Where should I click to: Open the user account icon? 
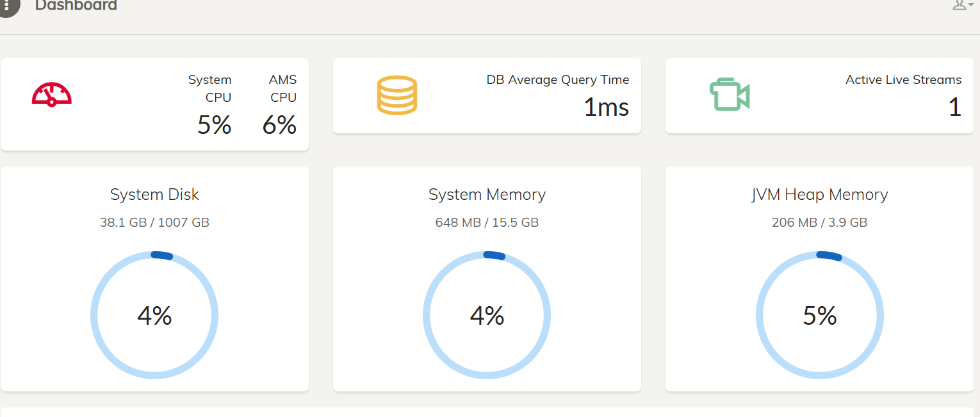959,5
